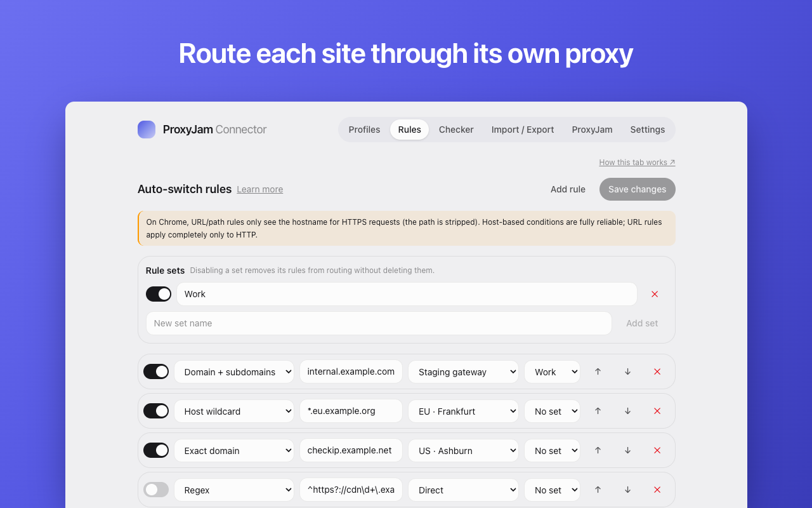The height and width of the screenshot is (508, 812).
Task: Delete the checkip.example.net rule
Action: coord(657,450)
